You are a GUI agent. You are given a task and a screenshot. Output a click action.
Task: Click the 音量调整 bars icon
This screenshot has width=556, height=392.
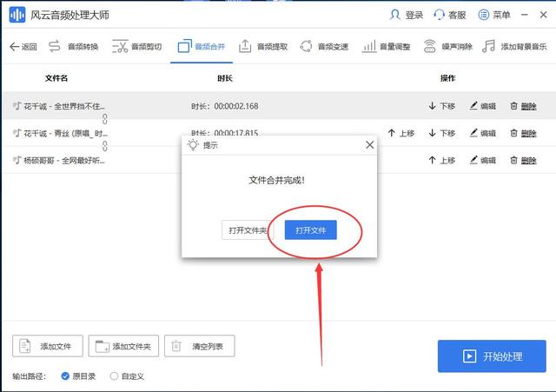(x=368, y=46)
